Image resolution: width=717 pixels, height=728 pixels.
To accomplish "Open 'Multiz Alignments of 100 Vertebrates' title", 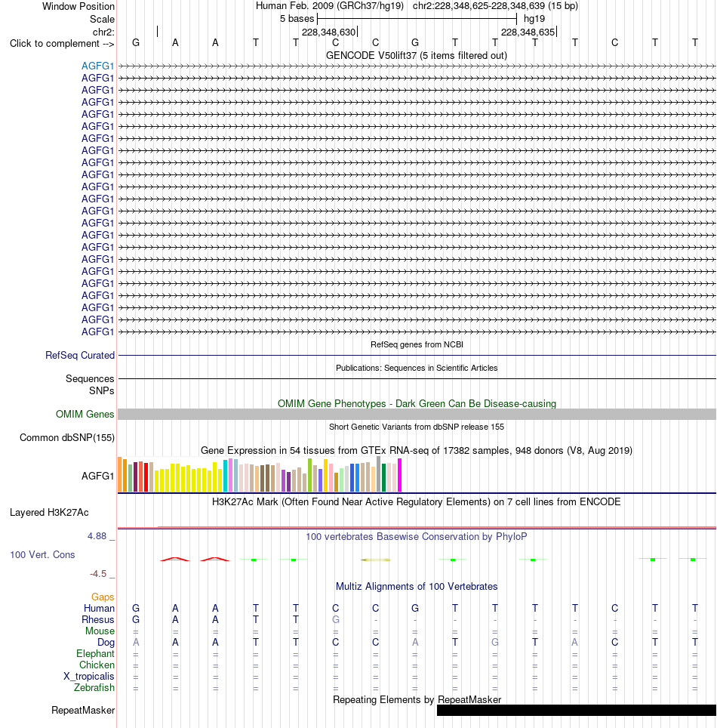I will pos(417,586).
